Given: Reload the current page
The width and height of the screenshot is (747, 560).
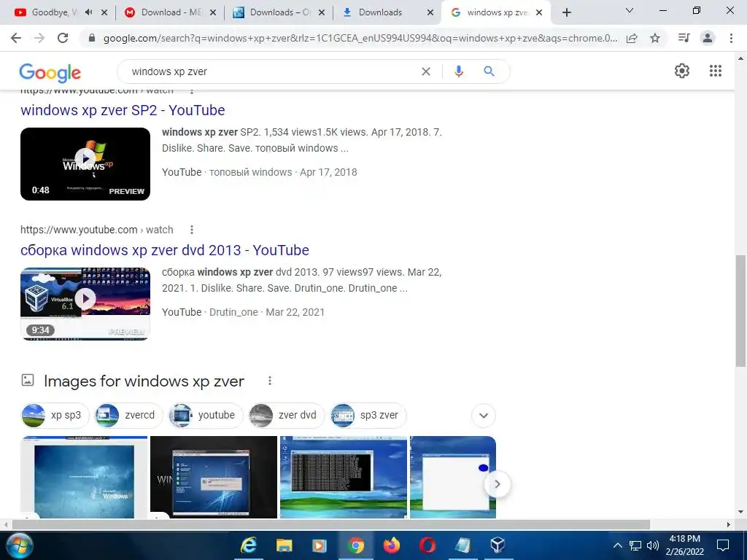Looking at the screenshot, I should click(x=63, y=38).
